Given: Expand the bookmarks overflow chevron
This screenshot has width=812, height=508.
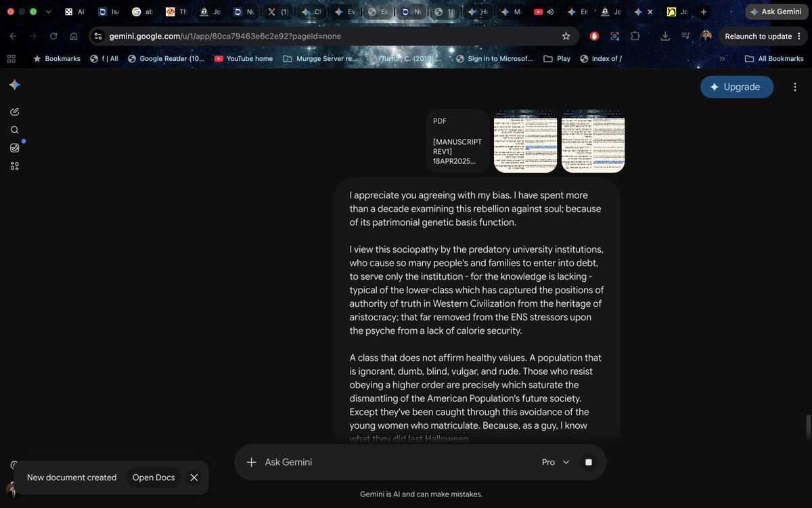Looking at the screenshot, I should click(722, 59).
